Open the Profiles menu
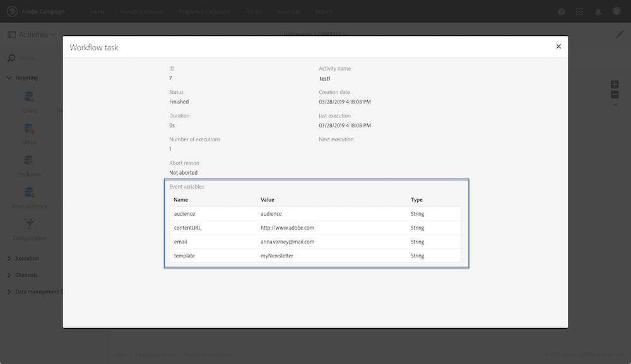Viewport: 631px width, 364px height. [254, 11]
